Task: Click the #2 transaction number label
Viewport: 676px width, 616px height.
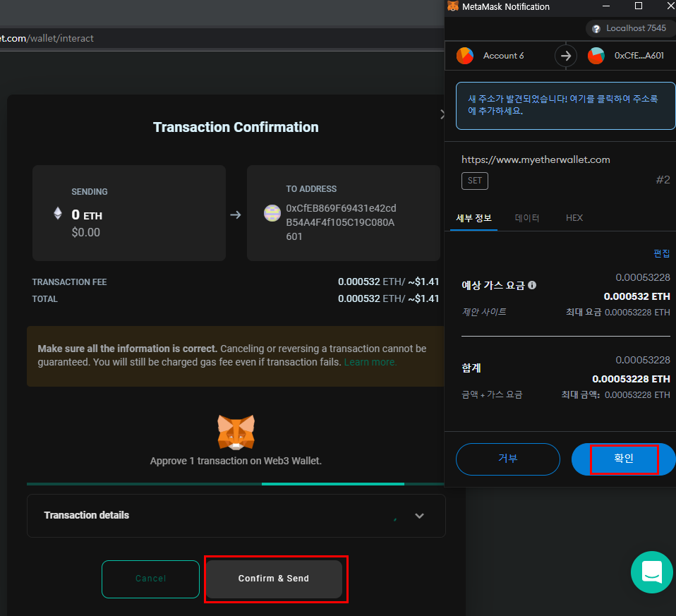Action: [663, 180]
